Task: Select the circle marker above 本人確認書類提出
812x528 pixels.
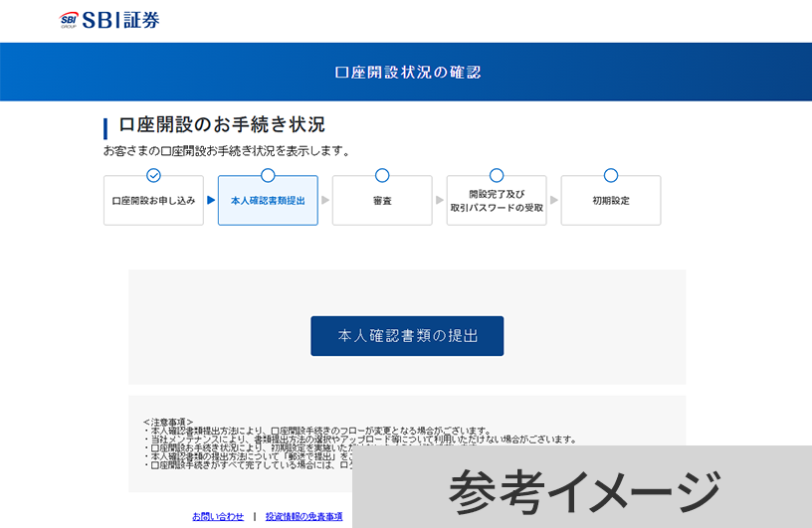Action: [268, 176]
